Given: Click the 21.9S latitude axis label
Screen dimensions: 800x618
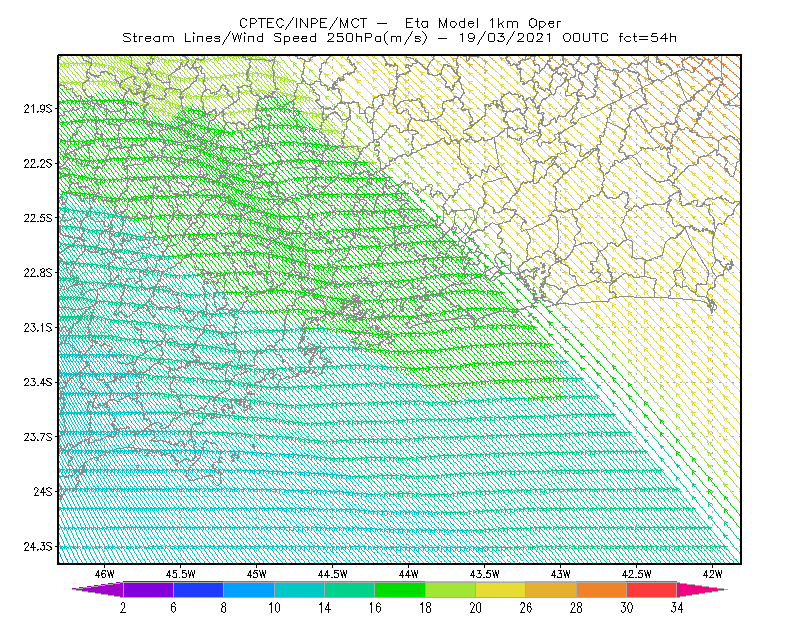Looking at the screenshot, I should click(38, 109).
